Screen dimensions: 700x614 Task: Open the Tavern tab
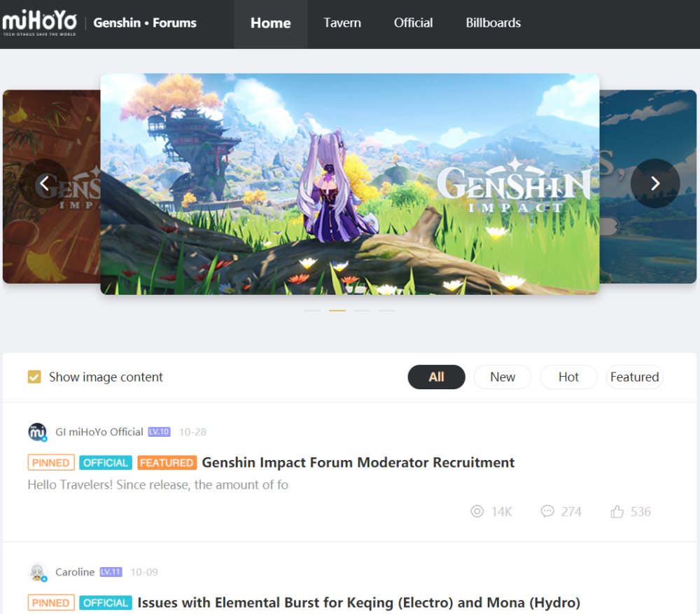[342, 23]
